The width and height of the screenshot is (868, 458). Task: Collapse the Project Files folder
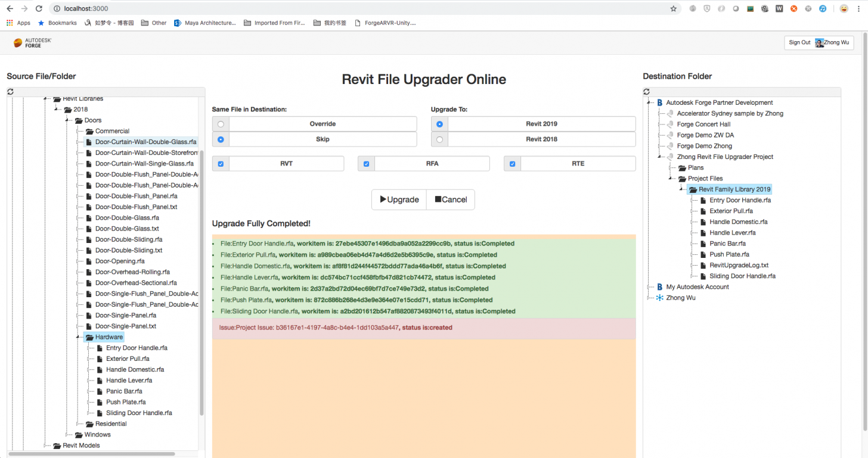pyautogui.click(x=671, y=179)
